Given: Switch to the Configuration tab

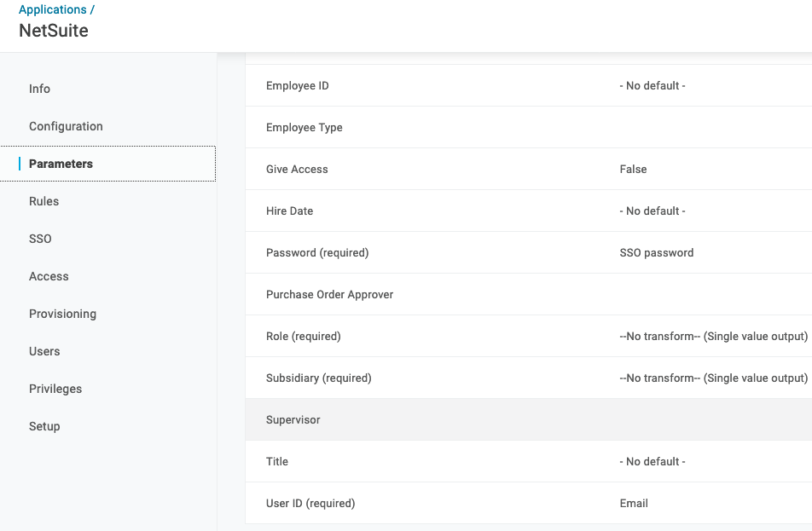Looking at the screenshot, I should (x=66, y=126).
